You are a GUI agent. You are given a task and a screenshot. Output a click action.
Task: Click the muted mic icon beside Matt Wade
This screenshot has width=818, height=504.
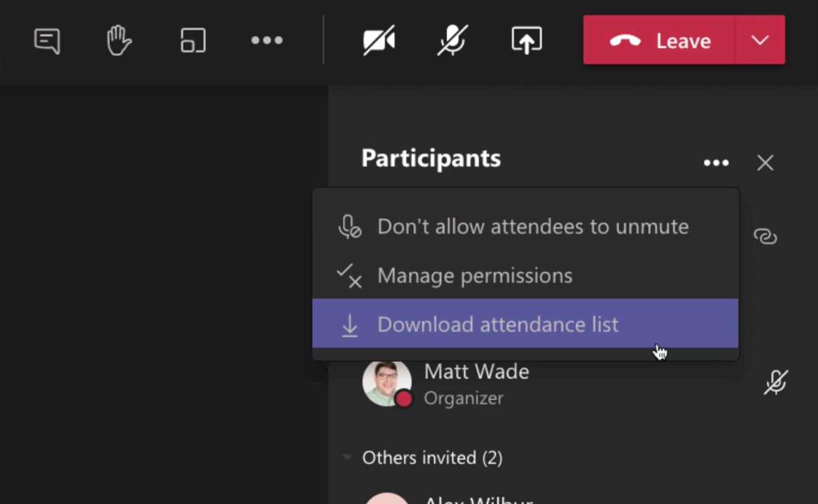pos(775,383)
